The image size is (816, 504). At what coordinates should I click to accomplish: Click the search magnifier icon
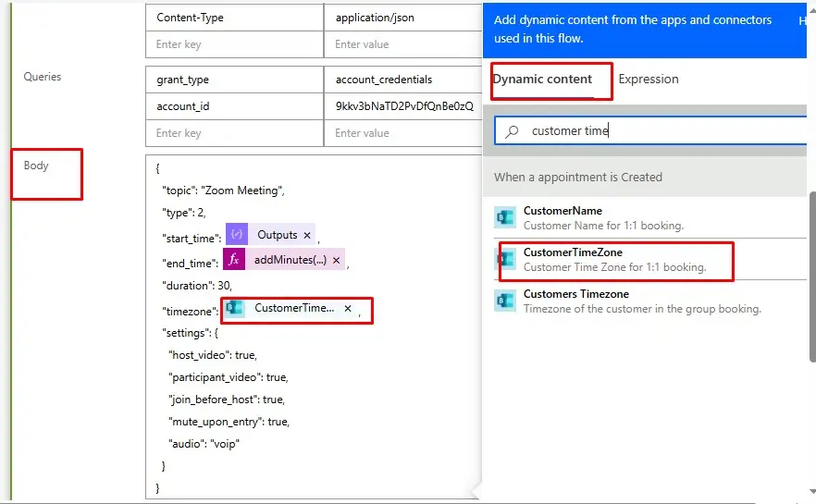[512, 131]
